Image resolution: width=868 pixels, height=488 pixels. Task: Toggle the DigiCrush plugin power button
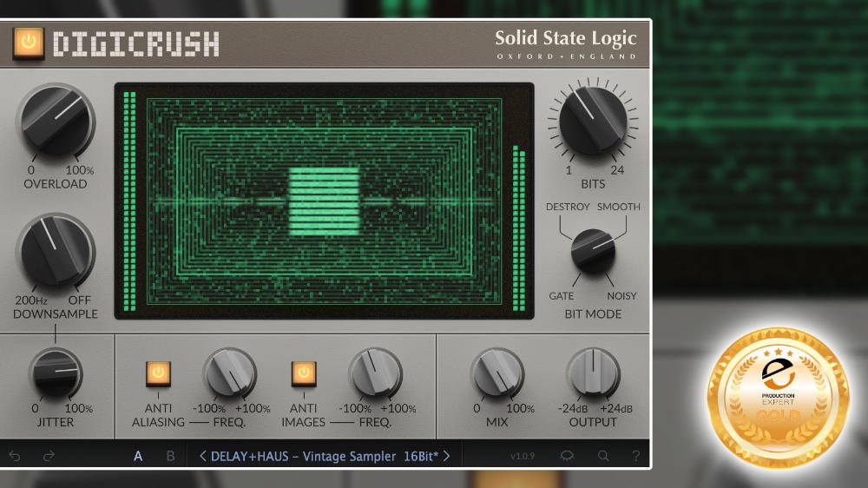(x=29, y=43)
